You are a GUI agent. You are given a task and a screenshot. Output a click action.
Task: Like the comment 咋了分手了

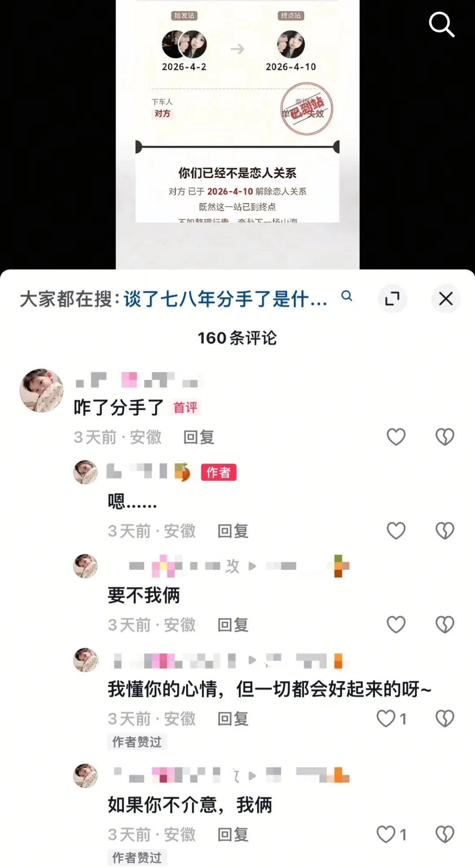click(x=396, y=437)
